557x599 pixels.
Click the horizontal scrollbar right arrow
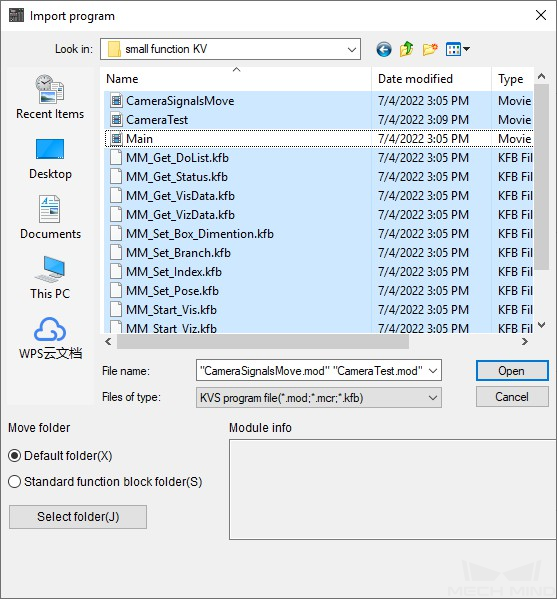(525, 342)
